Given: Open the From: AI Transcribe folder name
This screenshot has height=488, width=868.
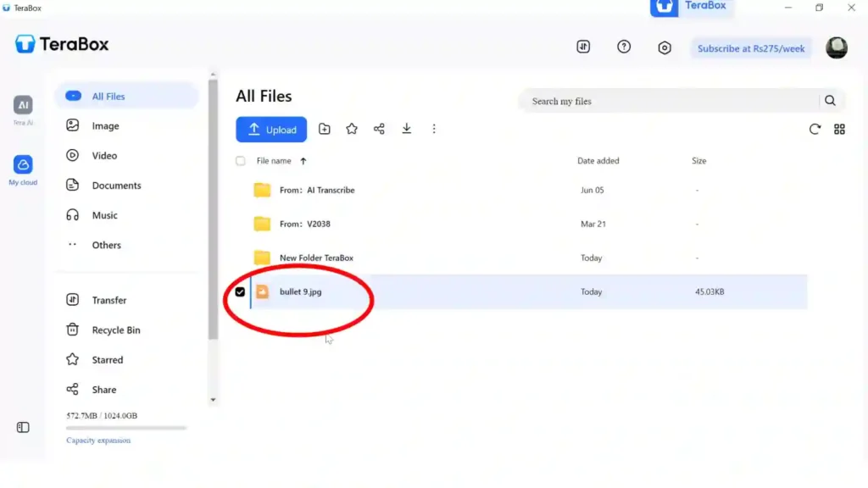Looking at the screenshot, I should pos(317,190).
